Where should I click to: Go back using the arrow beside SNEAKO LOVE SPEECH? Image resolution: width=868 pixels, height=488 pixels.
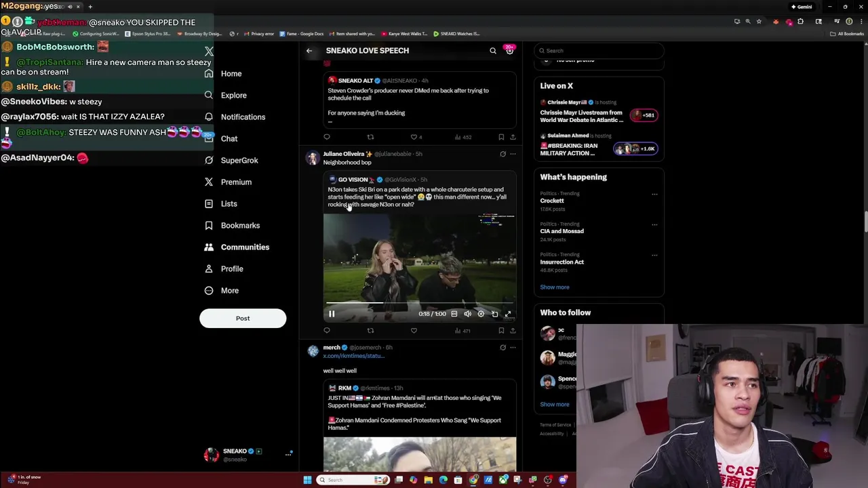tap(309, 51)
